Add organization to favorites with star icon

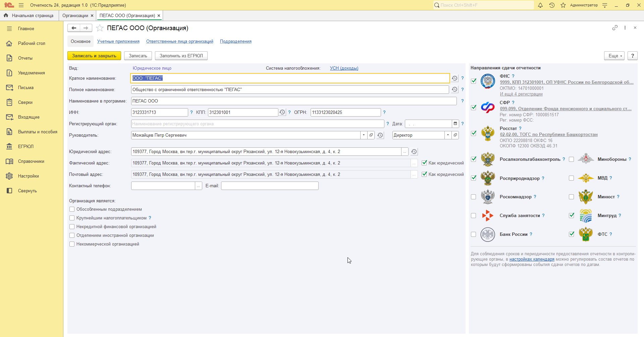pyautogui.click(x=100, y=28)
